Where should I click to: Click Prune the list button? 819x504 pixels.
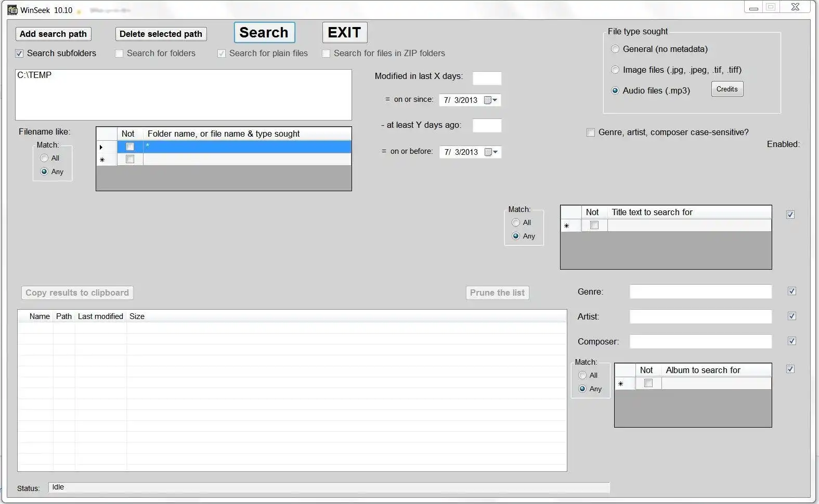(497, 293)
